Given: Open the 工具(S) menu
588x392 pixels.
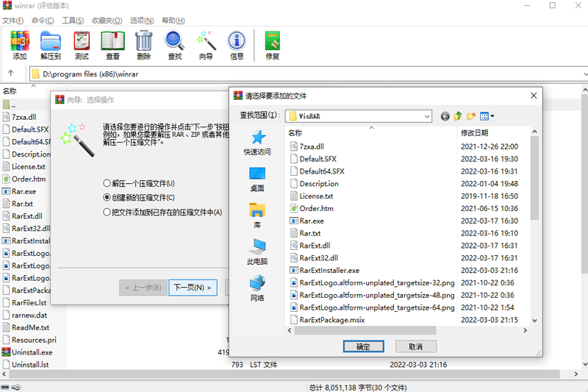Looking at the screenshot, I should (73, 21).
